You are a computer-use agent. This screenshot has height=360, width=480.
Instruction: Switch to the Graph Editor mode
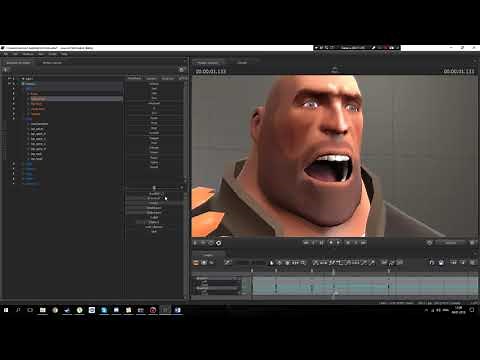pos(211,263)
